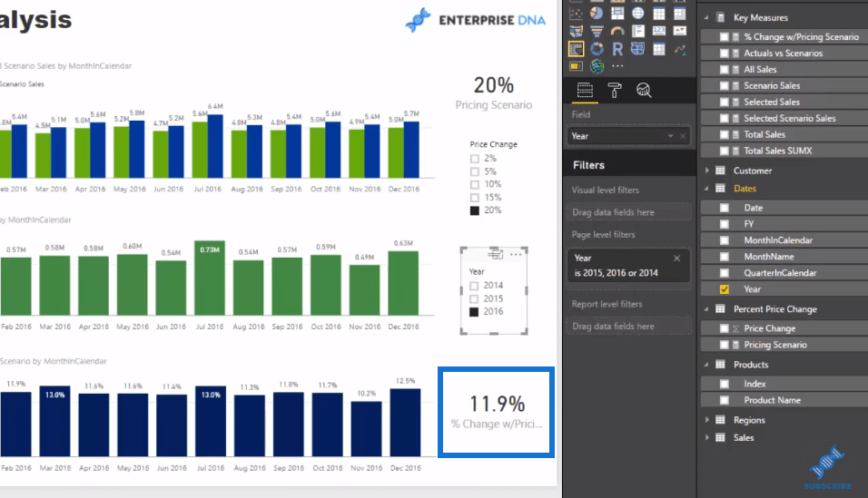Select the ArcGIS globe visualization
The width and height of the screenshot is (868, 498).
coord(597,66)
